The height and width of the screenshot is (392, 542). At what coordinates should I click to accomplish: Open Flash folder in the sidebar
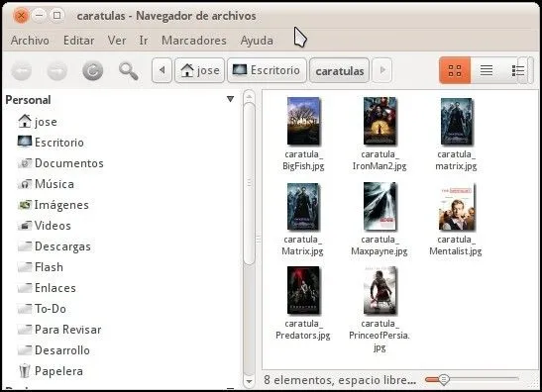click(41, 267)
